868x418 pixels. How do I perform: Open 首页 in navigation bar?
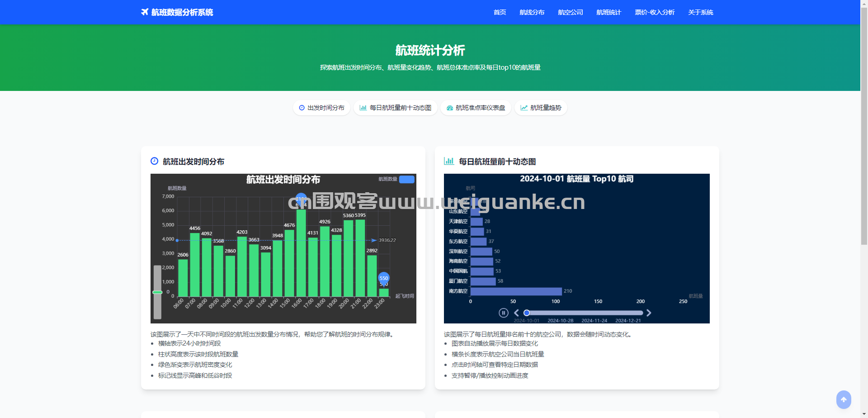[500, 12]
